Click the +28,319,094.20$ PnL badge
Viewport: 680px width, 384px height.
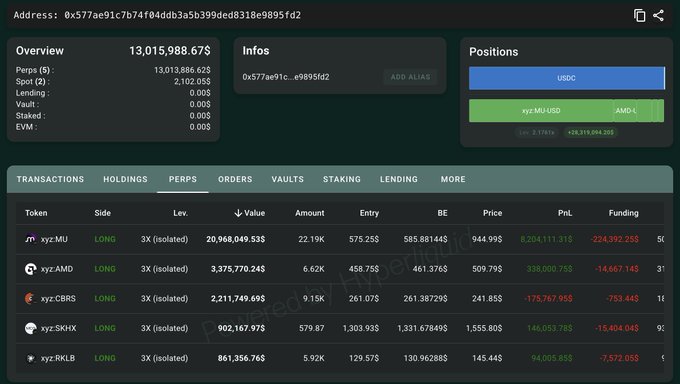[591, 132]
